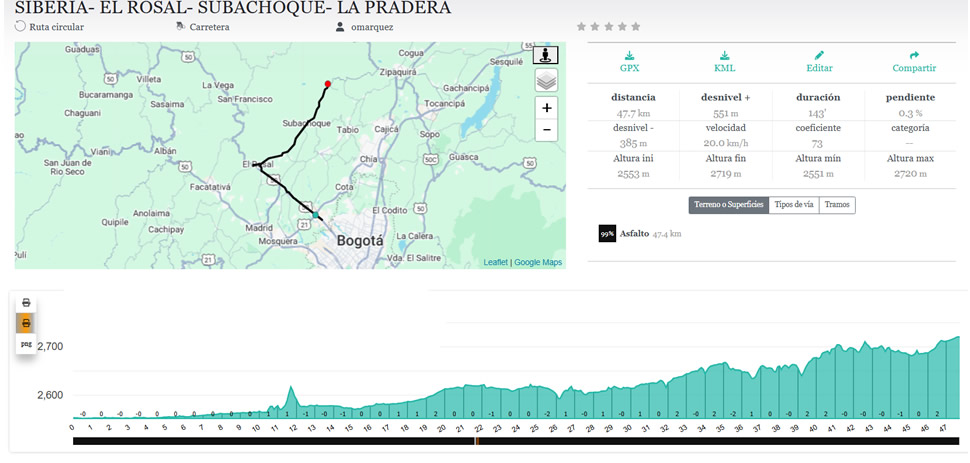Viewport: 970px width, 463px height.
Task: Click the red end marker on map
Action: coord(328,83)
